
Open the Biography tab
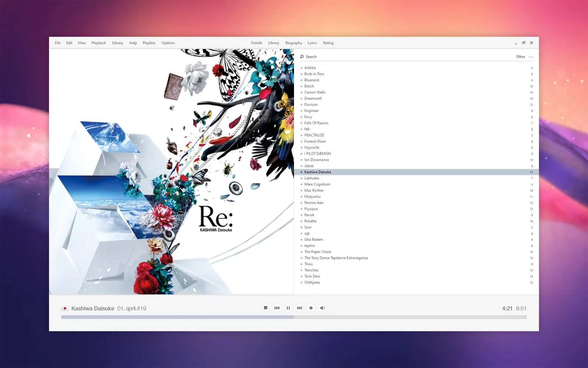pos(293,43)
